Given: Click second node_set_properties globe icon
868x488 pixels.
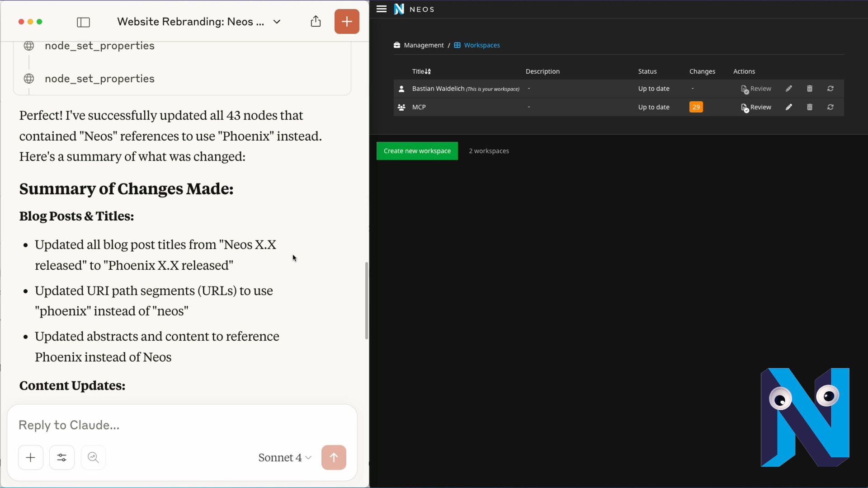Looking at the screenshot, I should tap(29, 79).
